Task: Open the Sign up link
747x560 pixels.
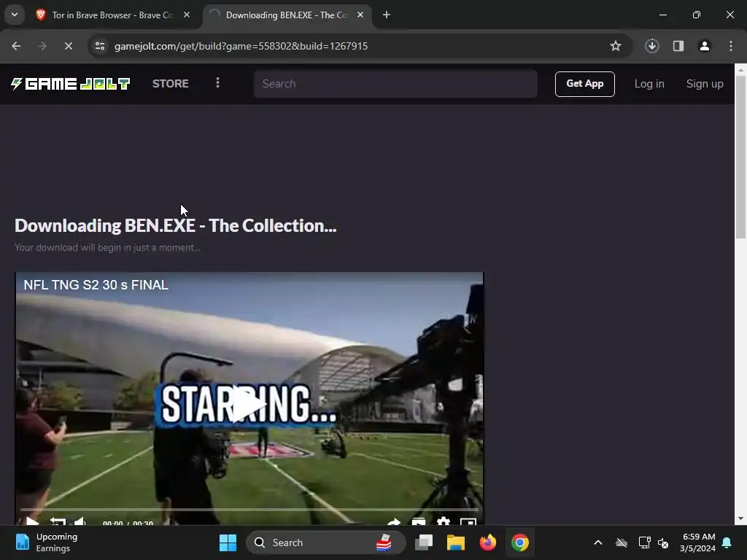Action: click(704, 84)
